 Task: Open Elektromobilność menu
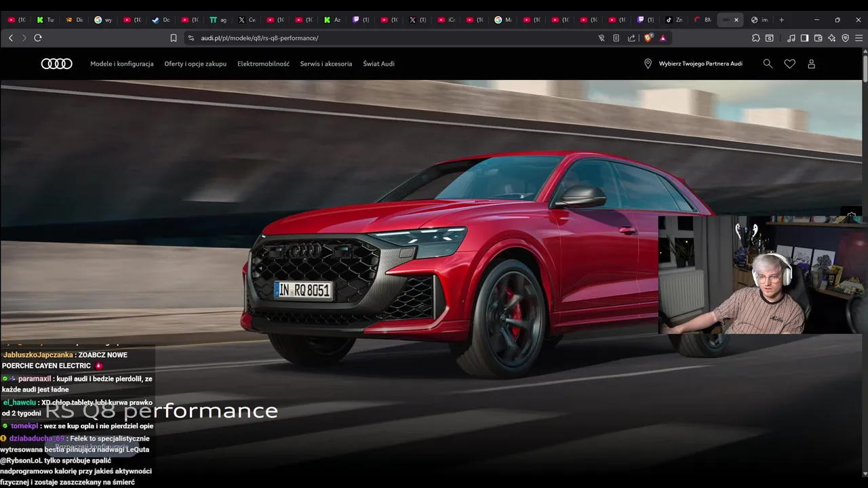[263, 64]
